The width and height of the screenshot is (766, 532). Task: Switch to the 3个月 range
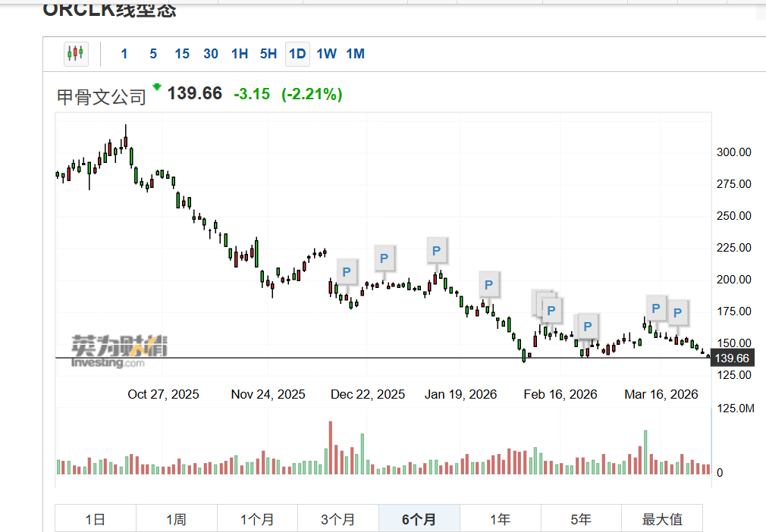click(x=338, y=519)
